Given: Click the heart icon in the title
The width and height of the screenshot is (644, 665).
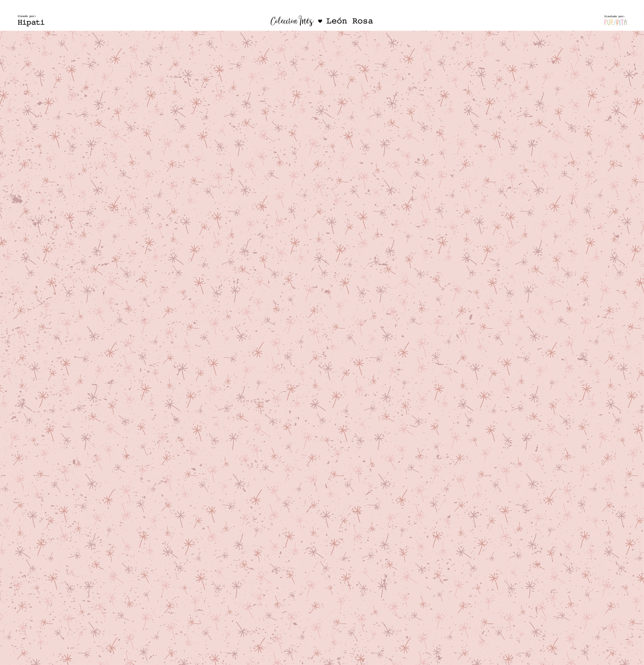Looking at the screenshot, I should [320, 21].
